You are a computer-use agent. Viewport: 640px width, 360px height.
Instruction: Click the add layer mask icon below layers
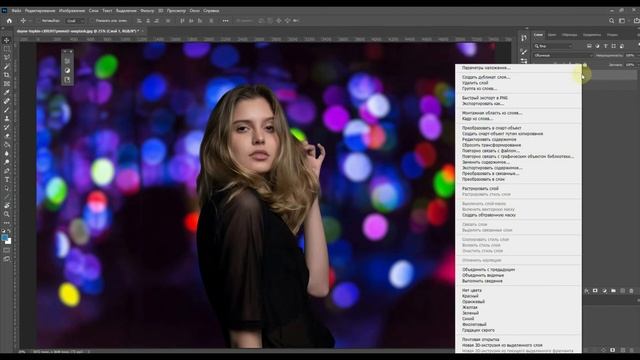[595, 291]
